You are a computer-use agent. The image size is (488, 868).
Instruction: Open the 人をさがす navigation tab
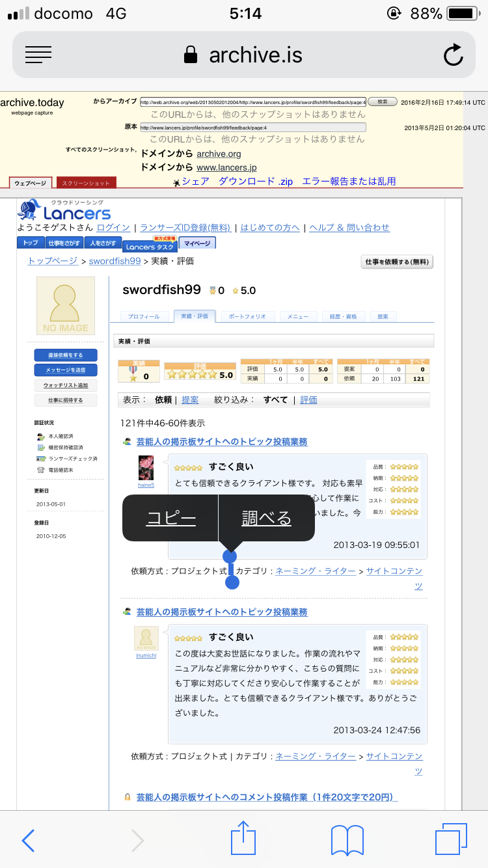[x=103, y=243]
